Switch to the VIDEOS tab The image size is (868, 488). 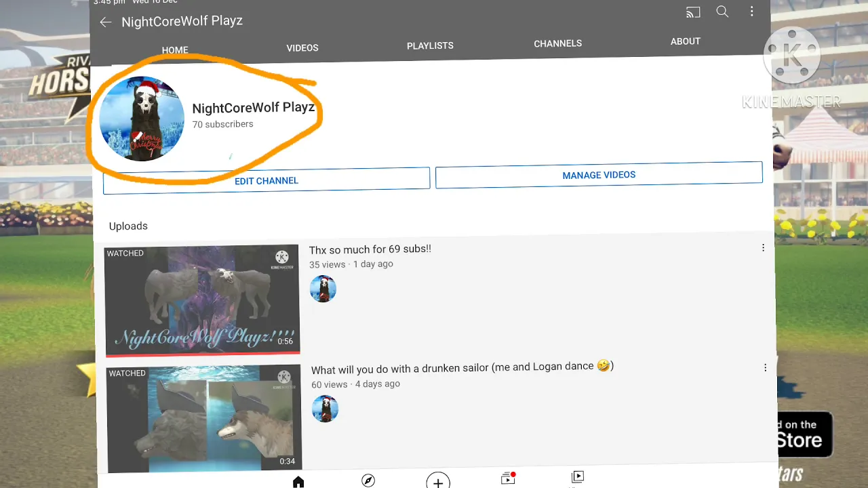(x=302, y=48)
